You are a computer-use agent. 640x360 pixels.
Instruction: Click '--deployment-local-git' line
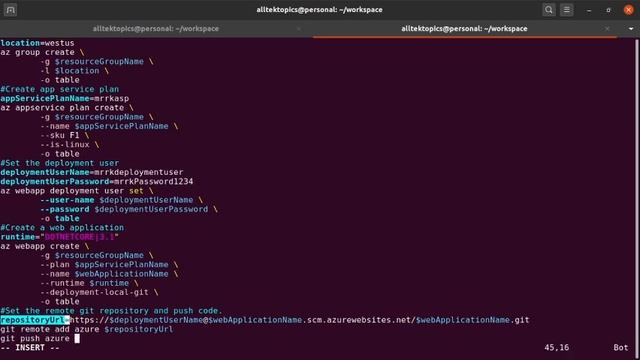point(99,292)
